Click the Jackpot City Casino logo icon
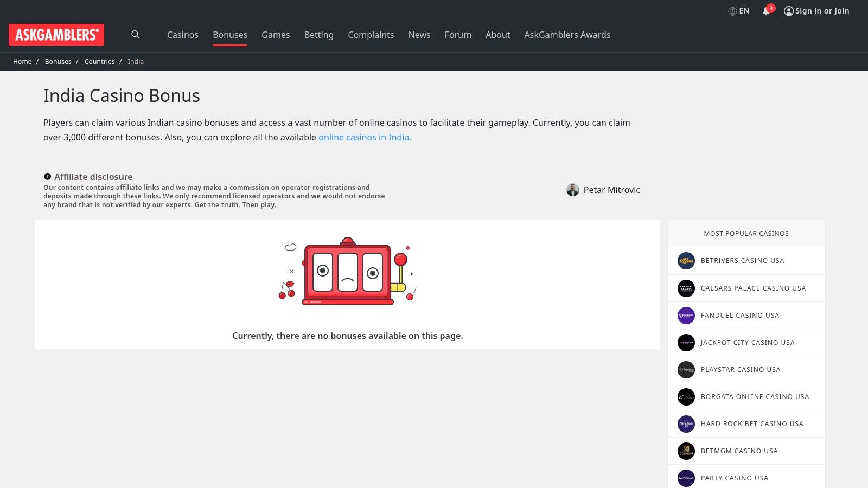 686,342
